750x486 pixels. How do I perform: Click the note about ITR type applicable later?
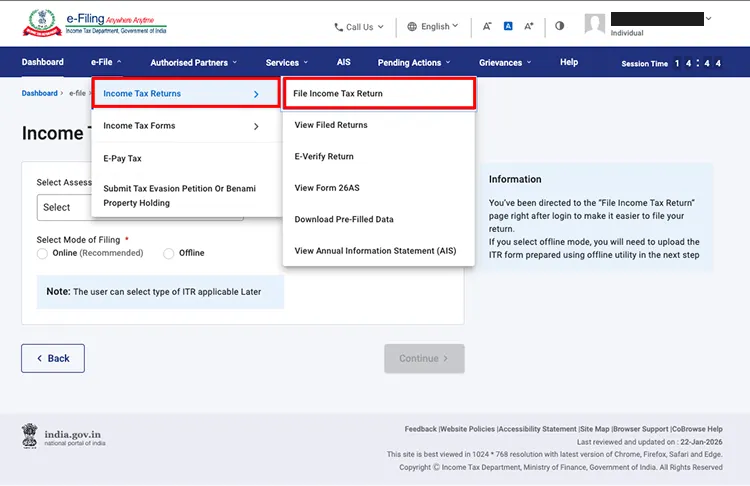tap(160, 292)
